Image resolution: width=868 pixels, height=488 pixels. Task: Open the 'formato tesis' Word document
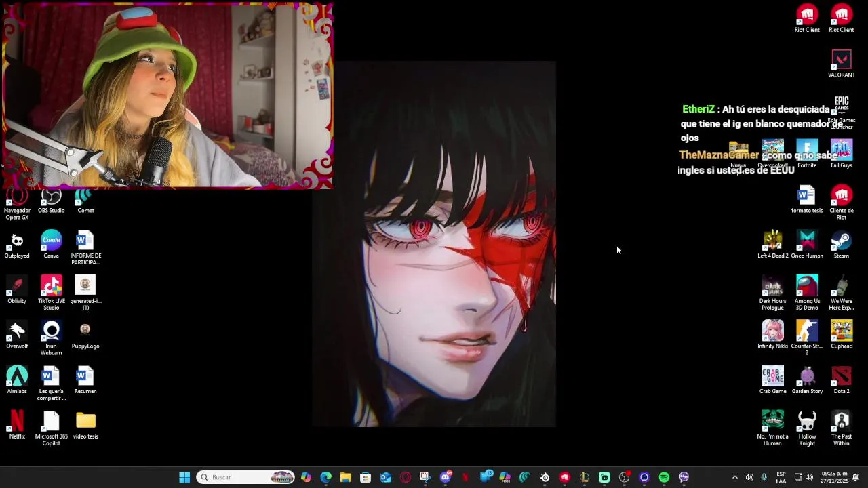(806, 199)
